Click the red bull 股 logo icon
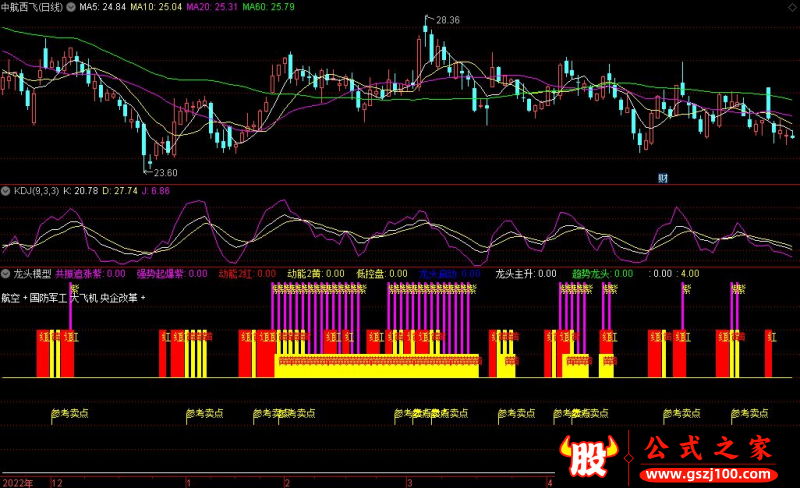Image resolution: width=800 pixels, height=488 pixels. pyautogui.click(x=589, y=459)
